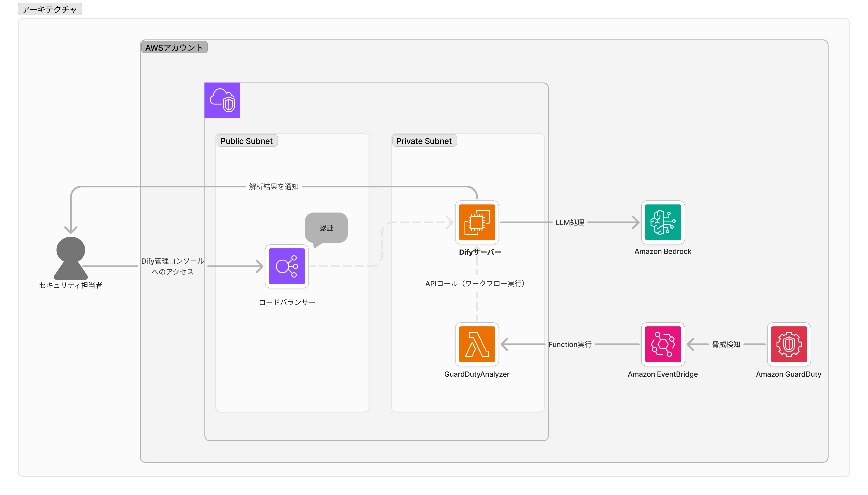Click the Dify管理コンソールへのアクセス label
Viewport: 868px width, 495px height.
tap(172, 266)
